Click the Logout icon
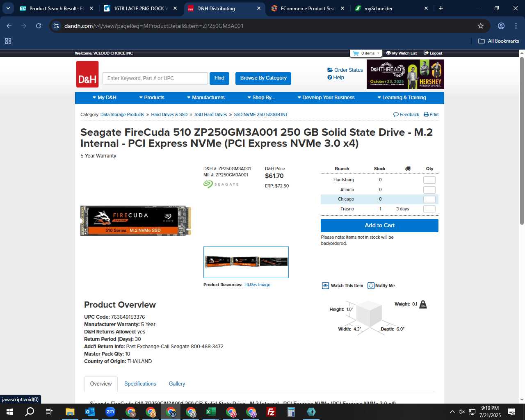Viewport: 525px width, 420px height. point(426,53)
